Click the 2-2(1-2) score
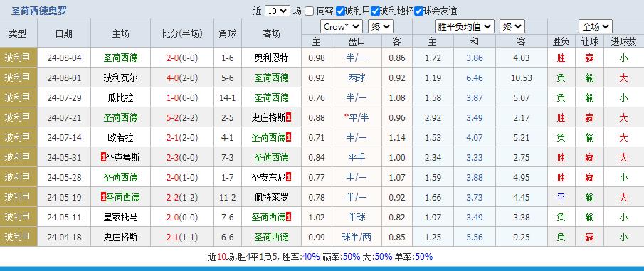The width and height of the screenshot is (644, 271). tap(182, 197)
